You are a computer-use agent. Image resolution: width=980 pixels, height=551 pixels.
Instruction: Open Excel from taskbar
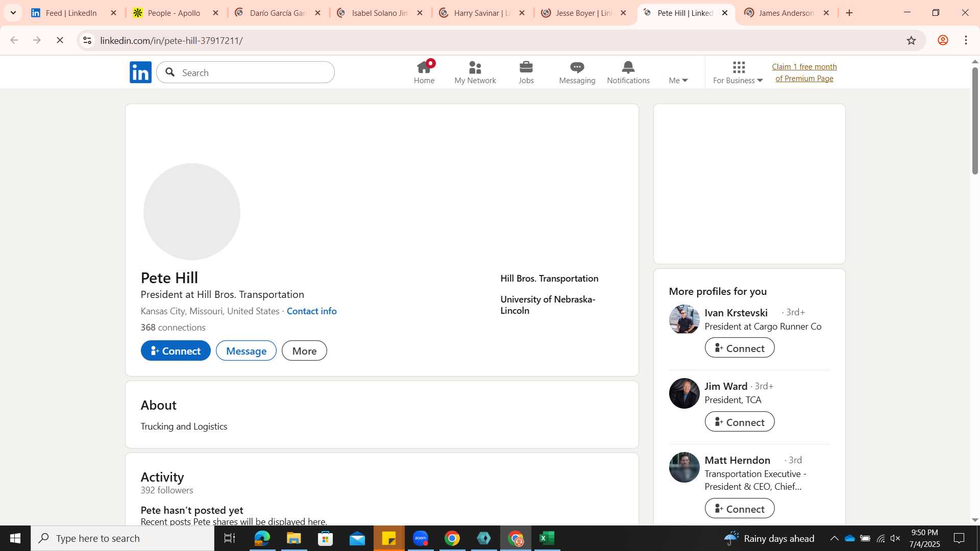tap(547, 538)
